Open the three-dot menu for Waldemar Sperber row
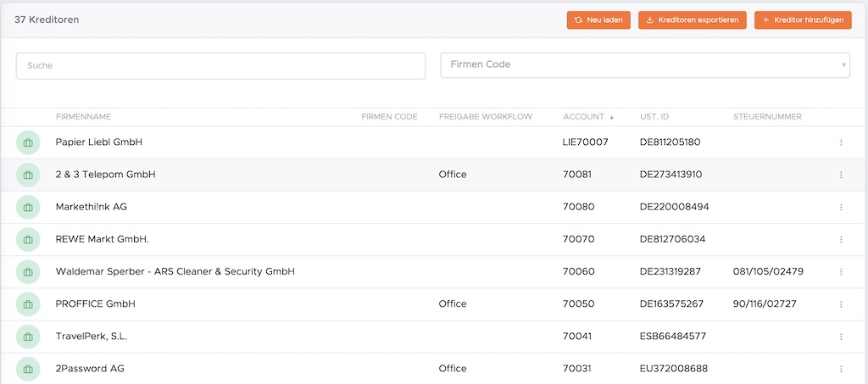 841,272
